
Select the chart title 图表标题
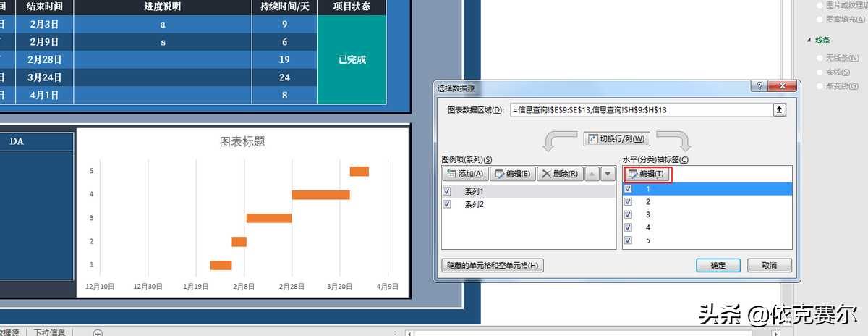pyautogui.click(x=242, y=142)
